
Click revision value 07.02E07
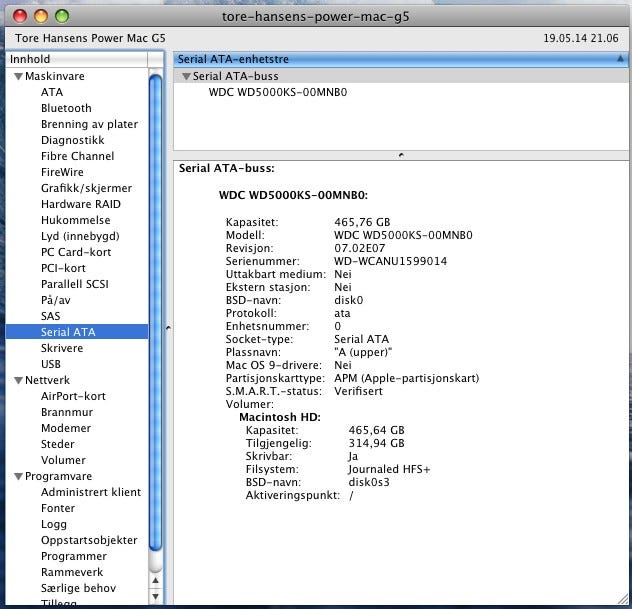click(360, 248)
